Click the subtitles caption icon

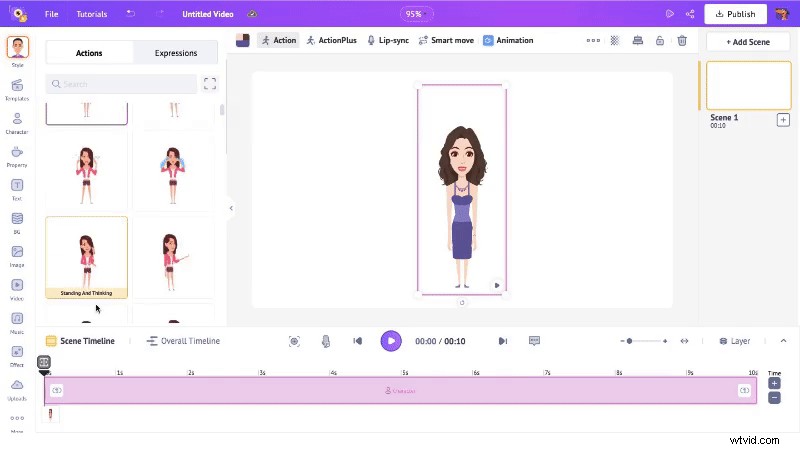[x=534, y=341]
